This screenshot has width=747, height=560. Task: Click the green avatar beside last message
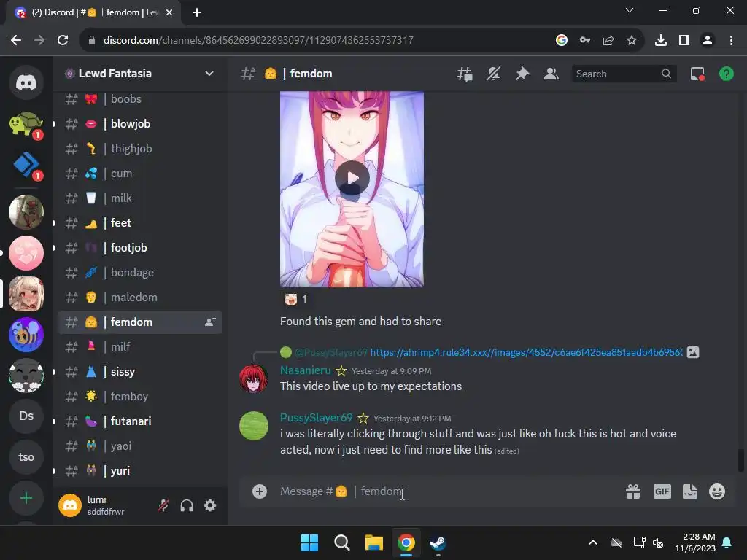click(x=253, y=426)
